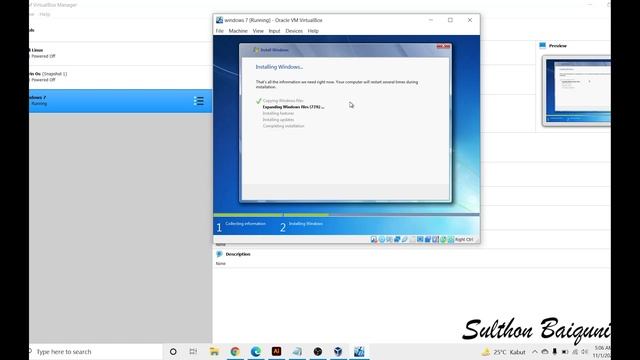Click the keyboard capture status icon

point(451,240)
